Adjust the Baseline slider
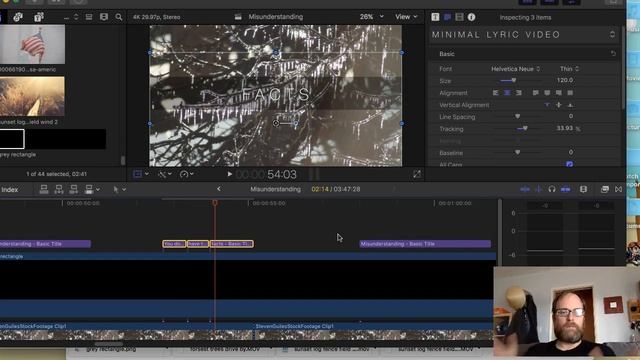 point(517,153)
